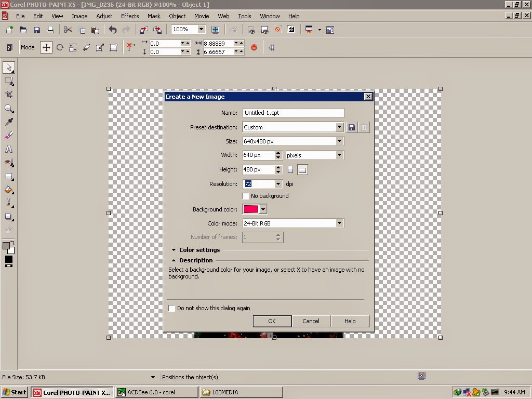This screenshot has height=399, width=532.
Task: Click the OK button
Action: tap(272, 321)
